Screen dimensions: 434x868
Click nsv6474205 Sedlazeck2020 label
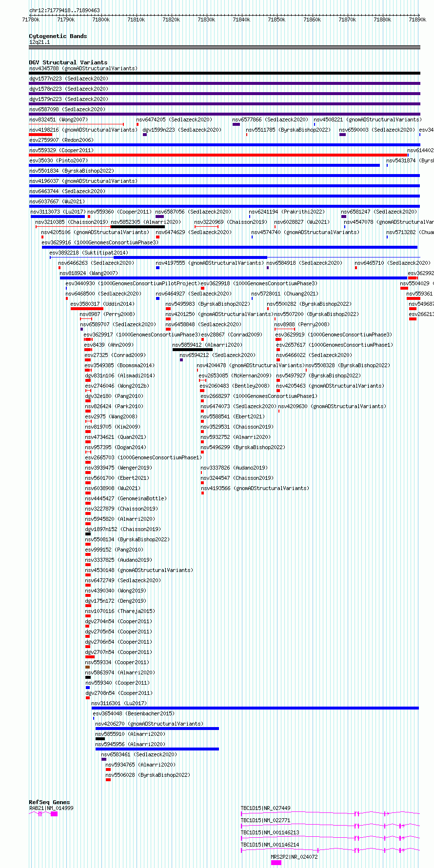pos(174,119)
